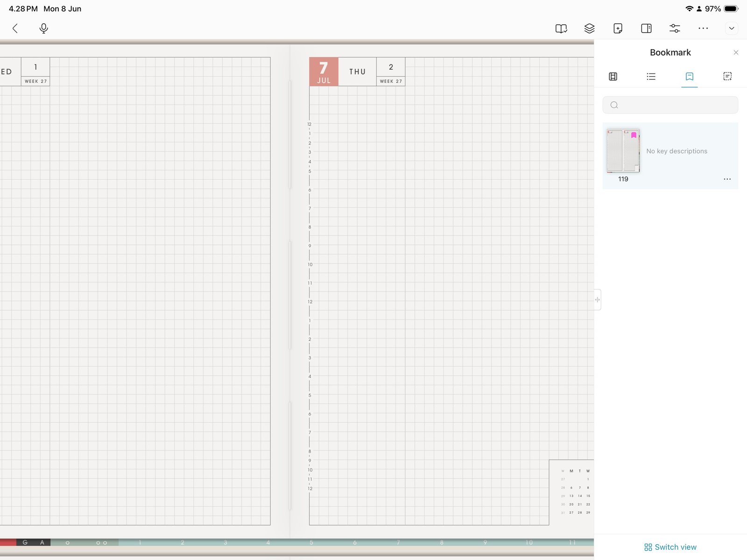
Task: Open options for bookmark 119
Action: point(727,179)
